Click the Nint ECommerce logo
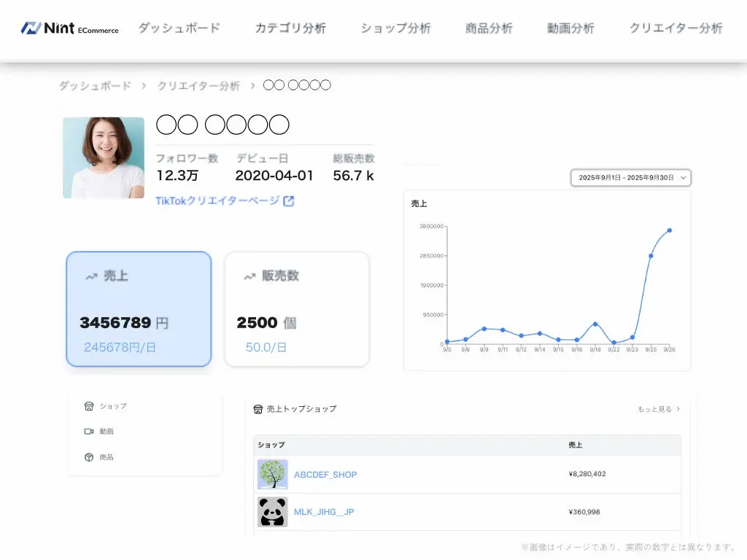The height and width of the screenshot is (560, 747). 69,28
